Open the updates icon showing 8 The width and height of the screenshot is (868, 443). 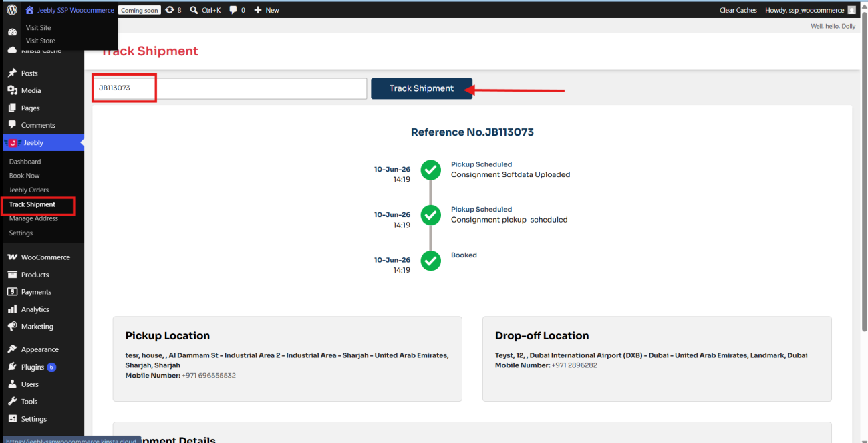(x=173, y=10)
